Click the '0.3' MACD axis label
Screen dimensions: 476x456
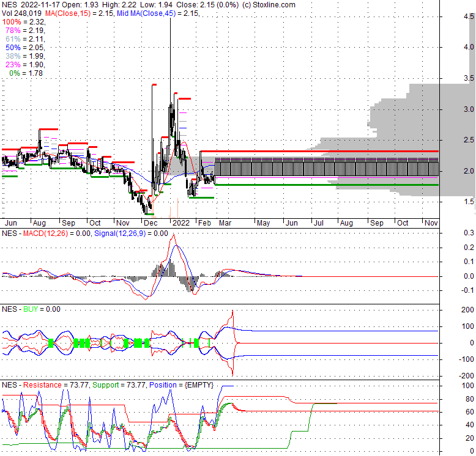click(x=469, y=232)
